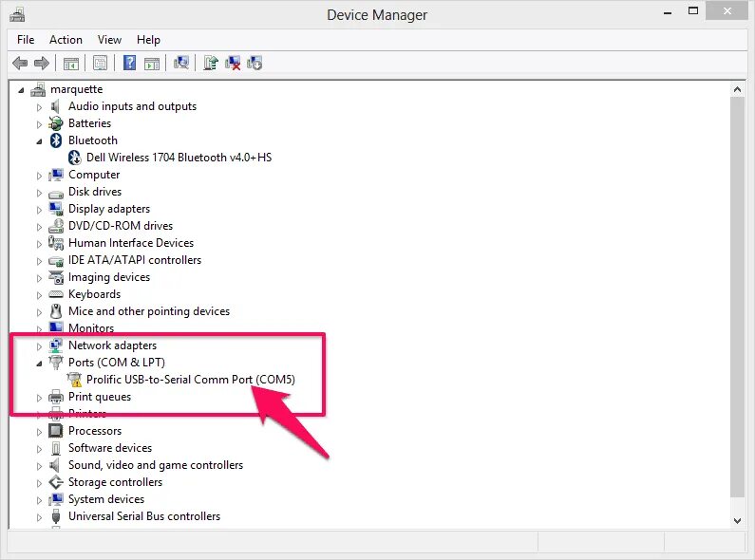Select Human Interface Devices label
This screenshot has width=755, height=560.
coord(131,243)
